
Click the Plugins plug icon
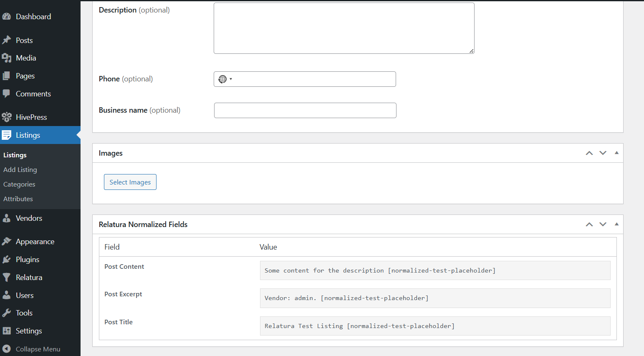click(x=7, y=259)
